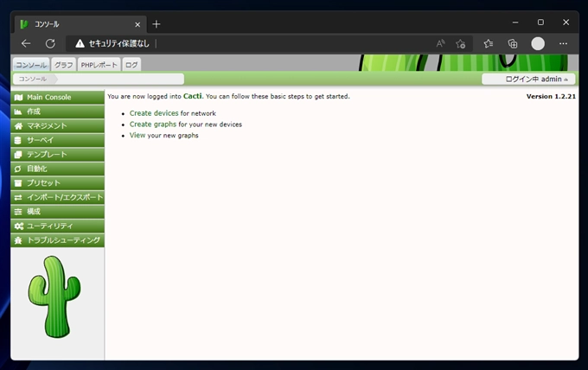Open a new browser tab

tap(157, 24)
